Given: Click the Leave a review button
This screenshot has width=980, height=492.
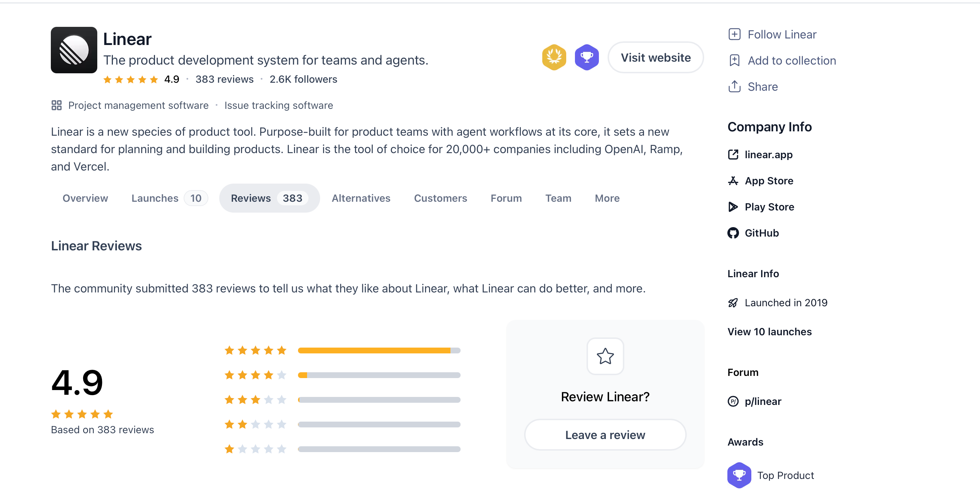Looking at the screenshot, I should (605, 435).
